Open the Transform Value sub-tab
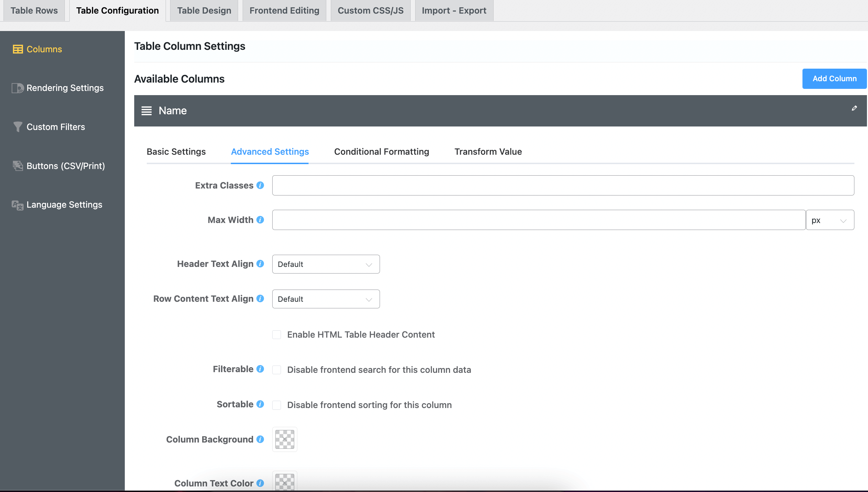The width and height of the screenshot is (868, 492). coord(488,152)
